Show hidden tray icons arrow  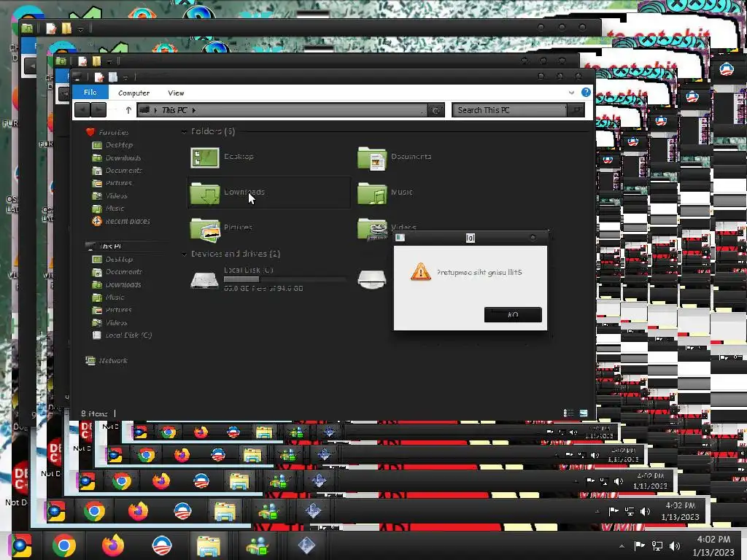[622, 546]
